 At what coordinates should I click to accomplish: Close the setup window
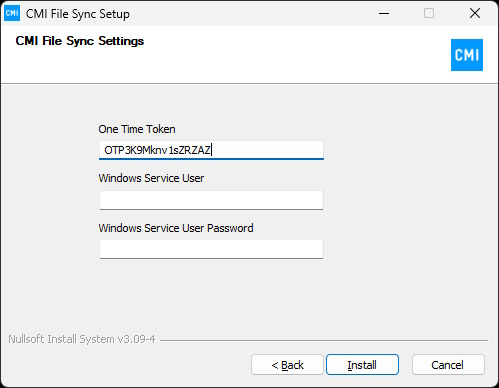click(x=475, y=13)
